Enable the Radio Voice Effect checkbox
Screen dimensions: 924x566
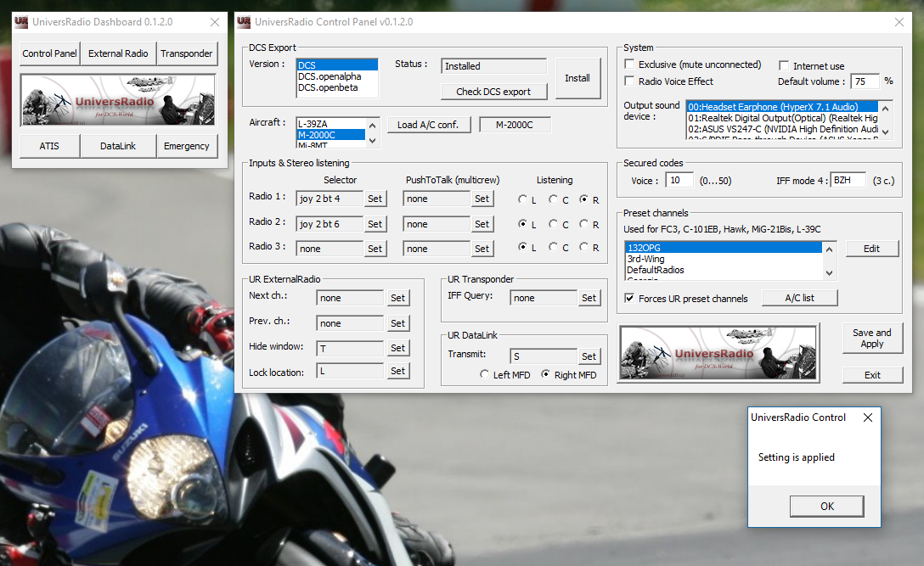[630, 81]
